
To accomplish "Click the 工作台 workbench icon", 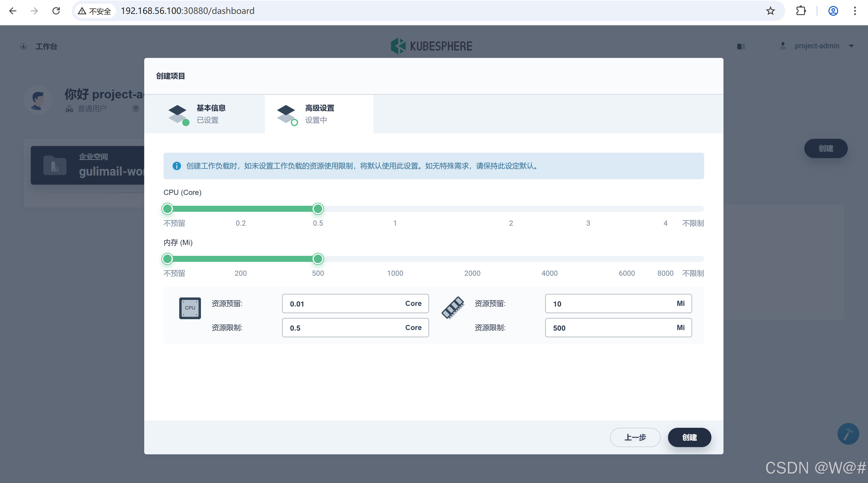I will [23, 46].
